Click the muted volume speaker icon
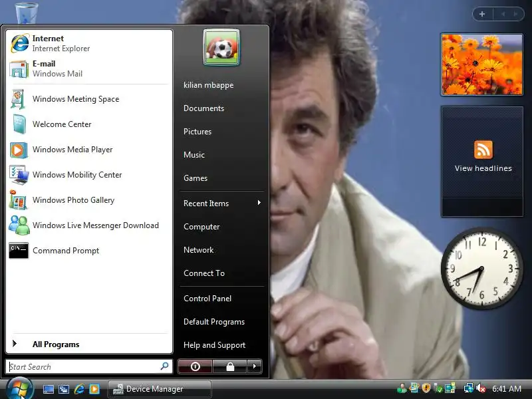 [481, 388]
